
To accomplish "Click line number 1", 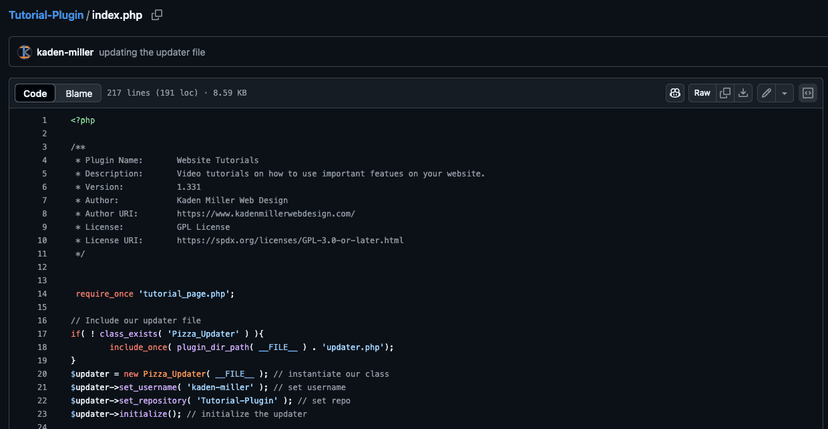I will [44, 120].
